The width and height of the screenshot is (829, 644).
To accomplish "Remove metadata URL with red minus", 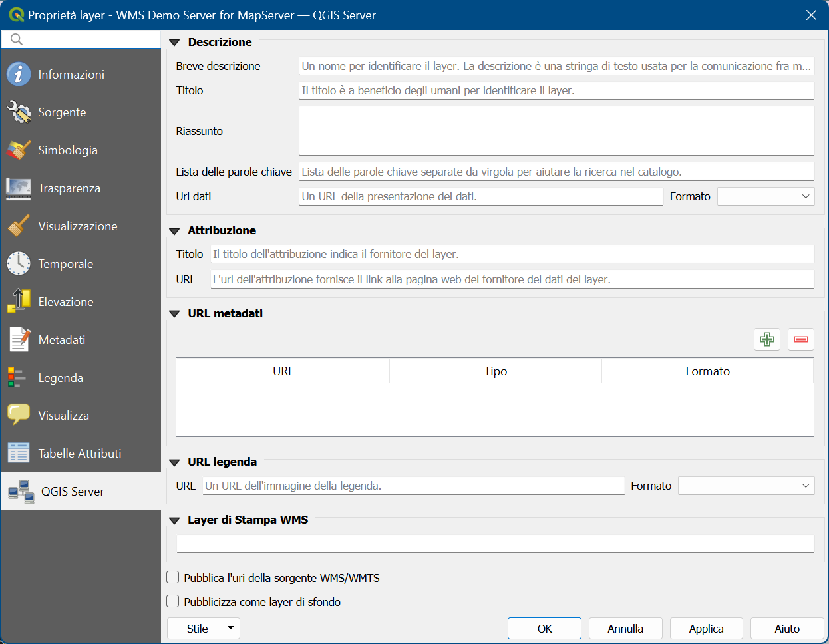I will point(801,339).
